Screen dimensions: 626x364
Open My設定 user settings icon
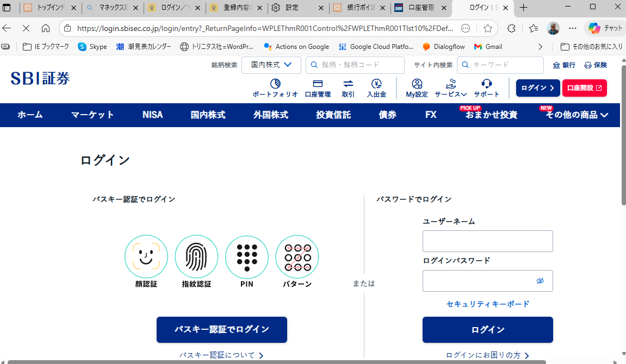tap(417, 84)
